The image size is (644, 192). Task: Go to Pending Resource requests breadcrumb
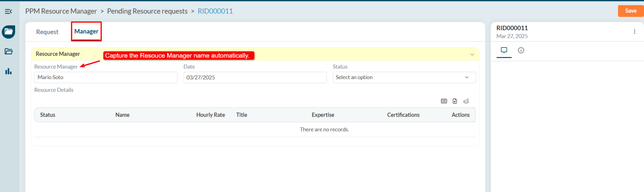pyautogui.click(x=147, y=11)
